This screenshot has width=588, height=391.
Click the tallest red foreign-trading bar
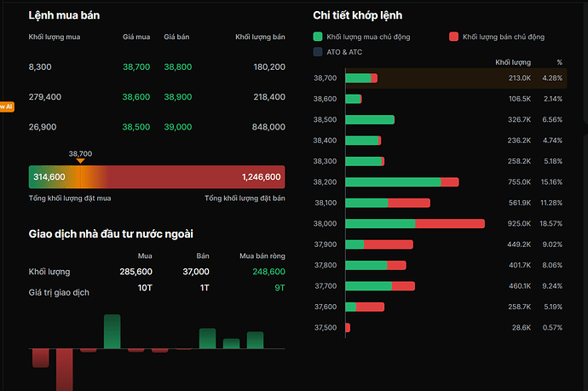[64, 368]
